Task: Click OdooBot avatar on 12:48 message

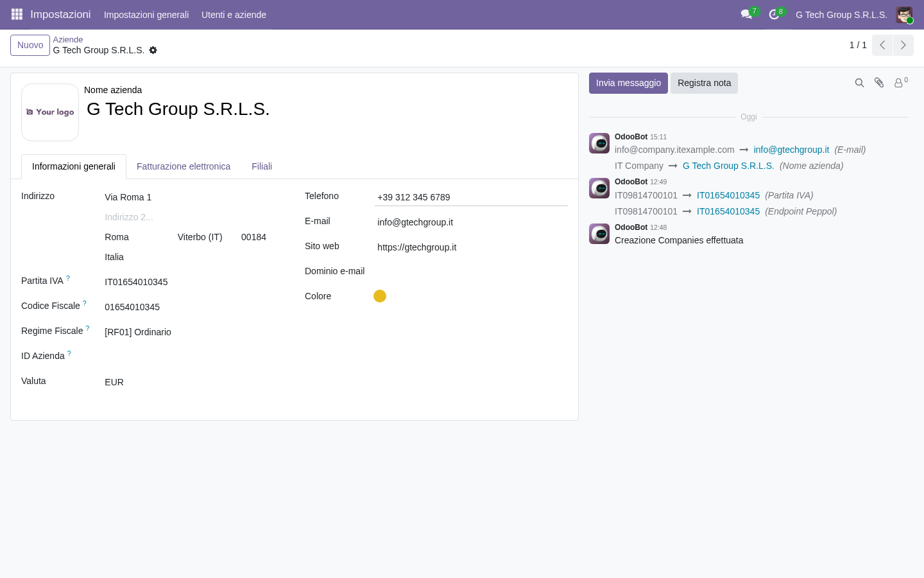Action: click(599, 234)
